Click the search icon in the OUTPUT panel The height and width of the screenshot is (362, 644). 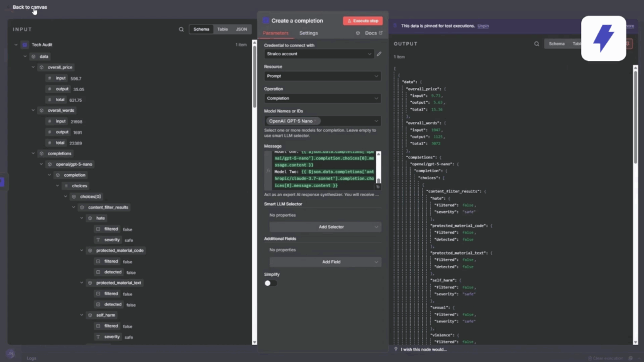[x=536, y=44]
